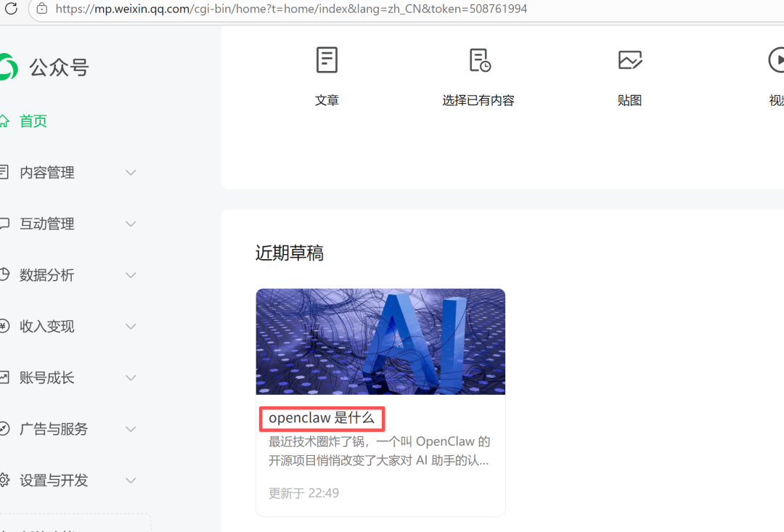Click the 文章 label

[327, 100]
